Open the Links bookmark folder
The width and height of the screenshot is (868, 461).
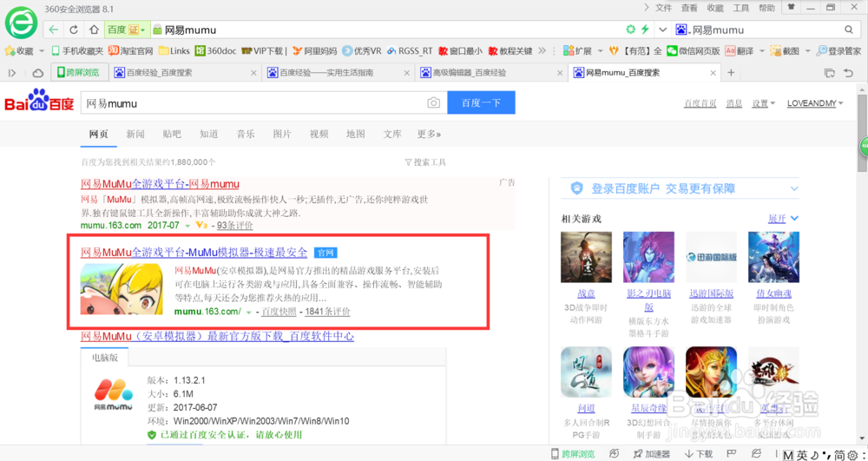click(174, 51)
